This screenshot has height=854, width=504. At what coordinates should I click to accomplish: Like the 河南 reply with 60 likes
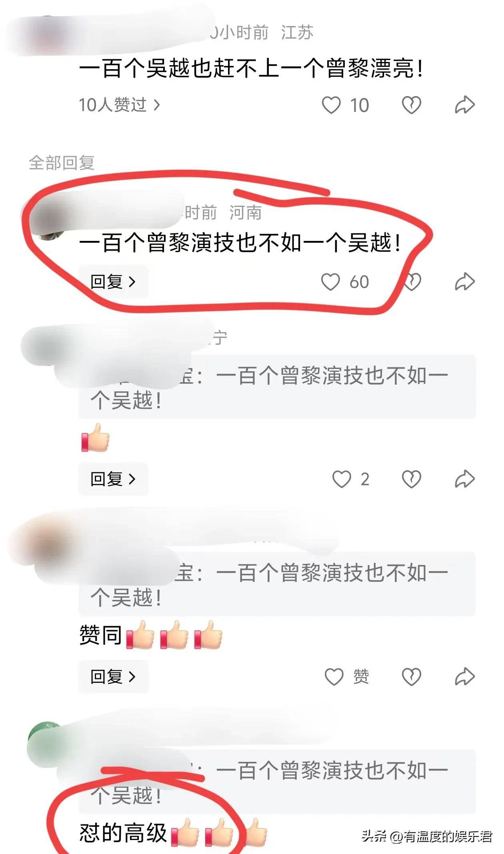(345, 282)
